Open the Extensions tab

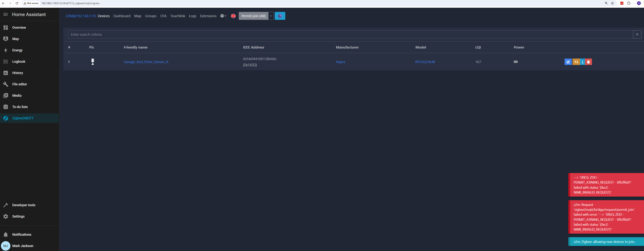[208, 16]
